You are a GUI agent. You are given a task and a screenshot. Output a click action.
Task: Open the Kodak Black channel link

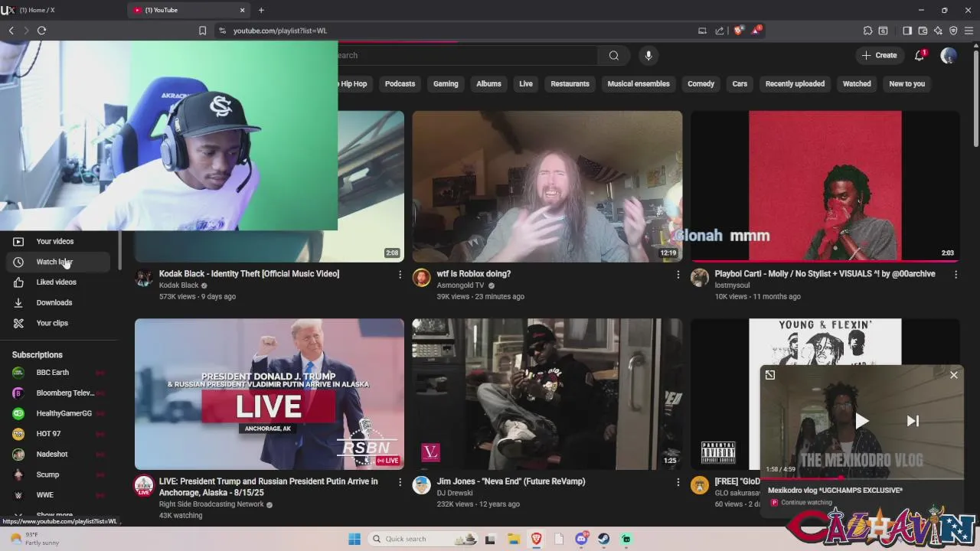(x=178, y=285)
